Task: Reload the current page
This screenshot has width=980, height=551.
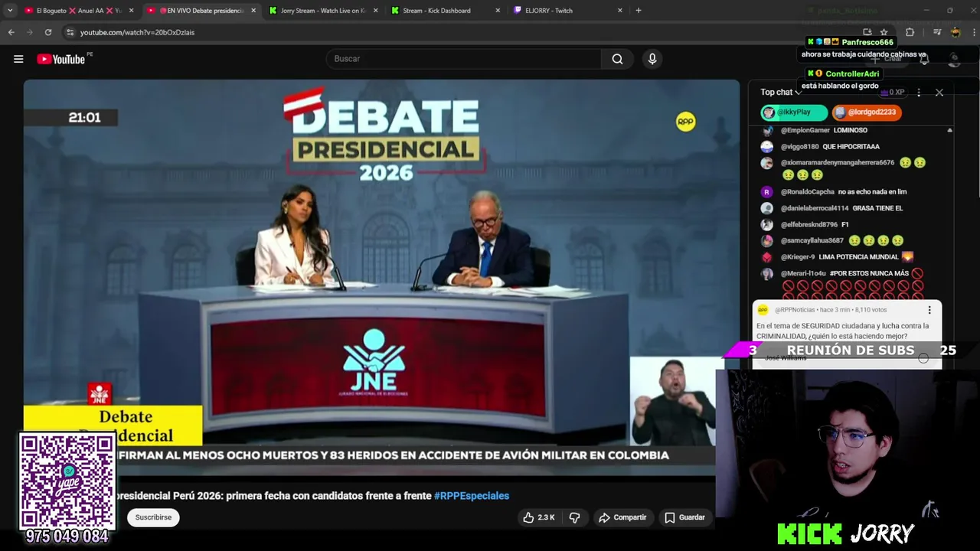Action: (x=48, y=32)
